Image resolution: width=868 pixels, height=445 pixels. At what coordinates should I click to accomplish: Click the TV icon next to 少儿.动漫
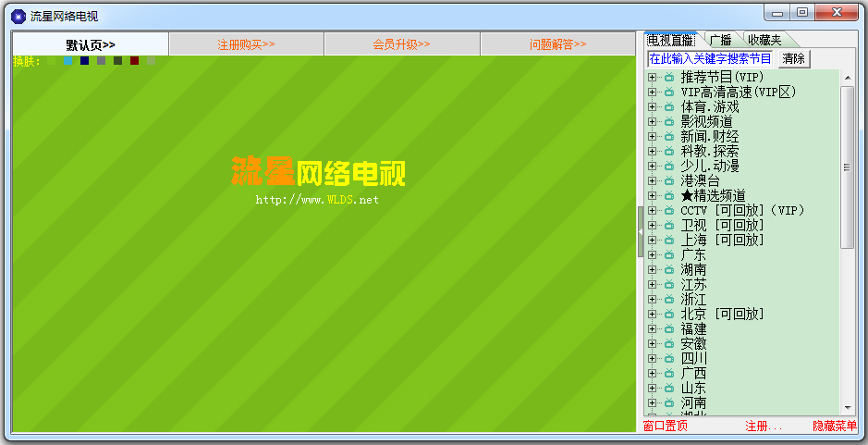[668, 167]
